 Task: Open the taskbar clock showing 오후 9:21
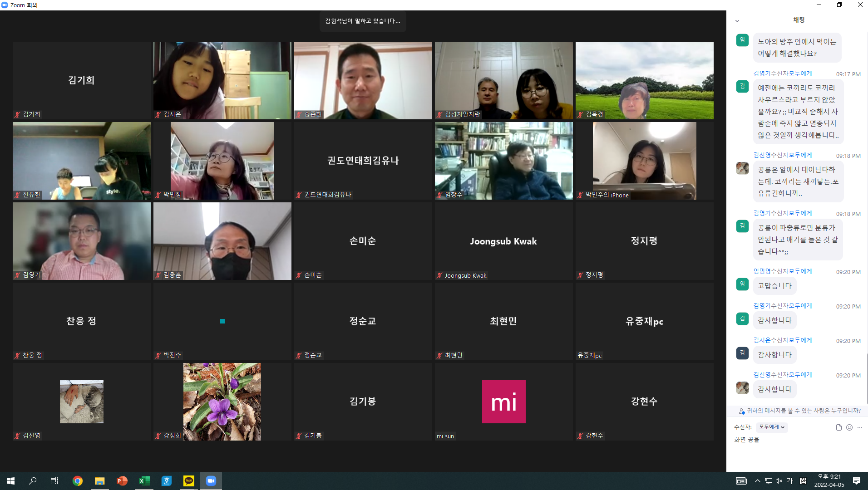click(x=829, y=481)
